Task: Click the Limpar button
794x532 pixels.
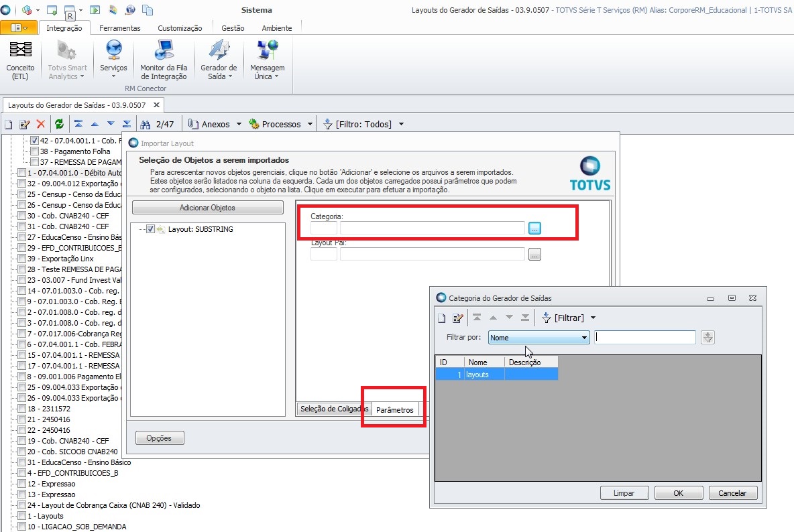Action: [x=624, y=493]
